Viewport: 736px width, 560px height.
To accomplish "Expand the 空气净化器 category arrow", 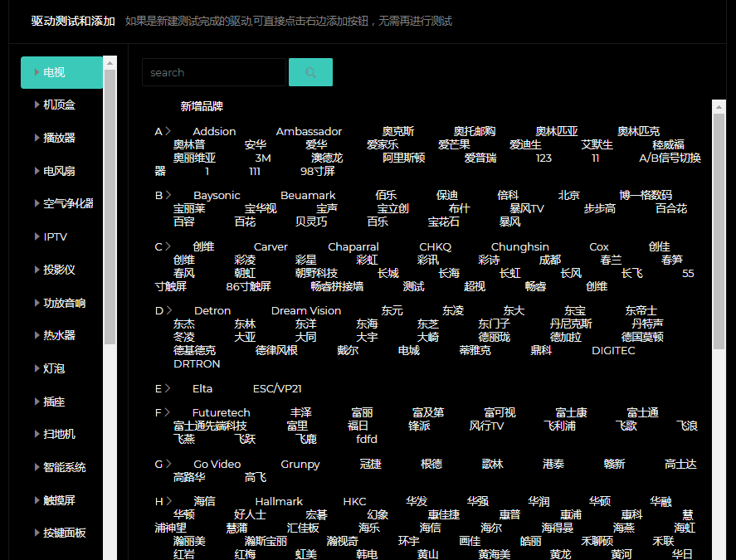I will tap(37, 203).
